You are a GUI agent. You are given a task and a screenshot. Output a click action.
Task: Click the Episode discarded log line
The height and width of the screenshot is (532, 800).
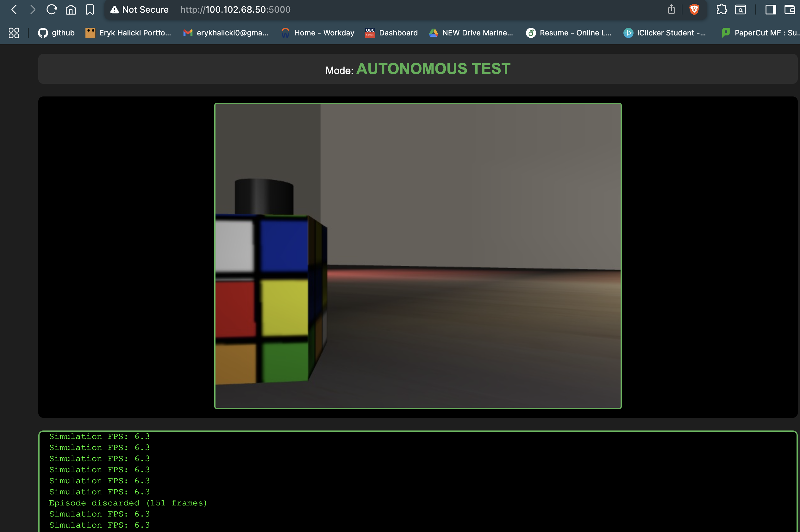(x=128, y=503)
